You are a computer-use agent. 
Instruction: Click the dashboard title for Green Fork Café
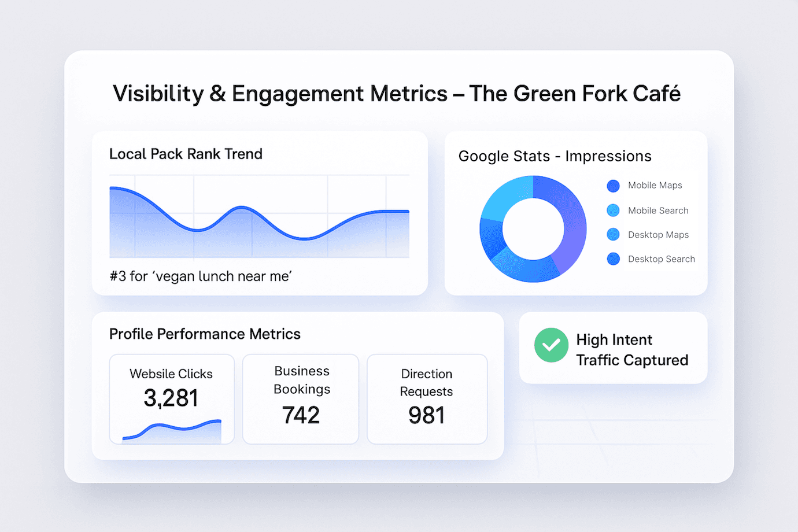coord(397,94)
